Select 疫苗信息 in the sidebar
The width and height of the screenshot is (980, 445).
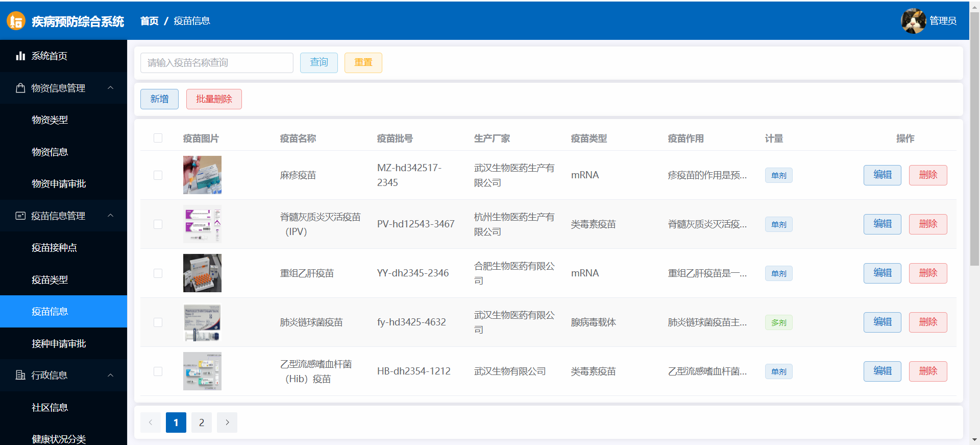tap(63, 311)
